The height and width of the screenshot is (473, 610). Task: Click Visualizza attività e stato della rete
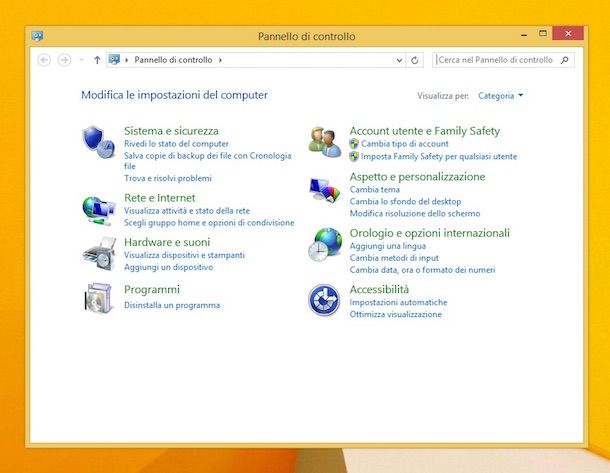(187, 210)
